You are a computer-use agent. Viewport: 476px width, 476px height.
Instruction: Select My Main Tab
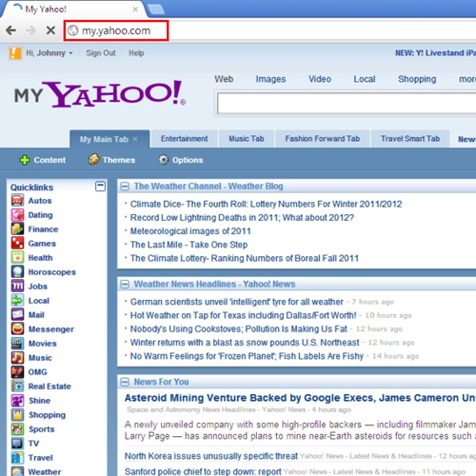pos(104,139)
